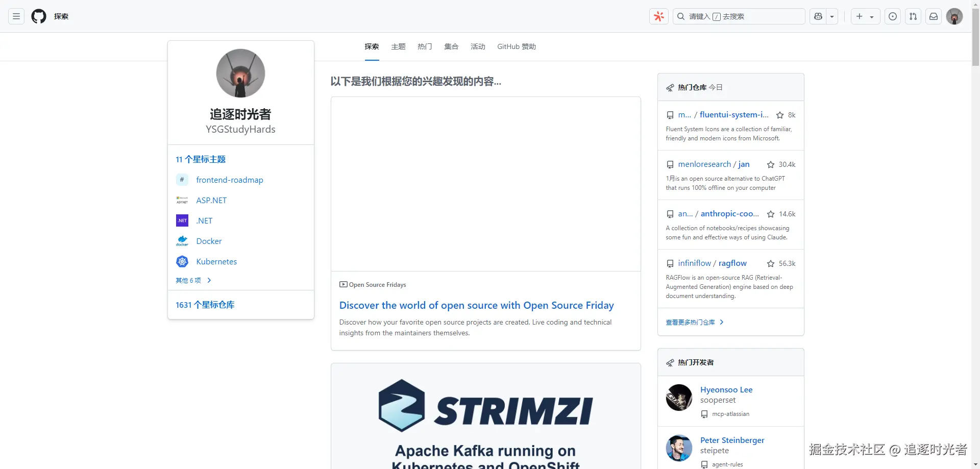Open the Copilot dropdown arrow
This screenshot has height=469, width=980.
832,16
